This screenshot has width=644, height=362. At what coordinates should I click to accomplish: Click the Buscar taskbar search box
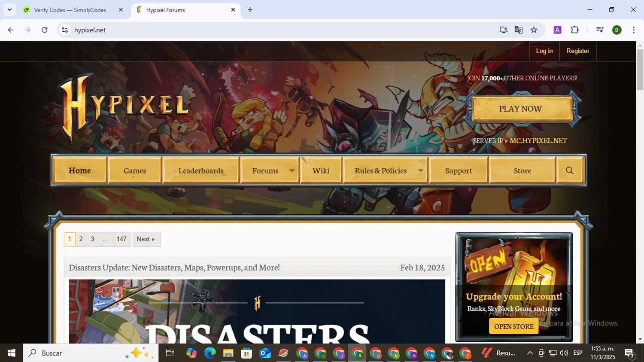click(91, 353)
